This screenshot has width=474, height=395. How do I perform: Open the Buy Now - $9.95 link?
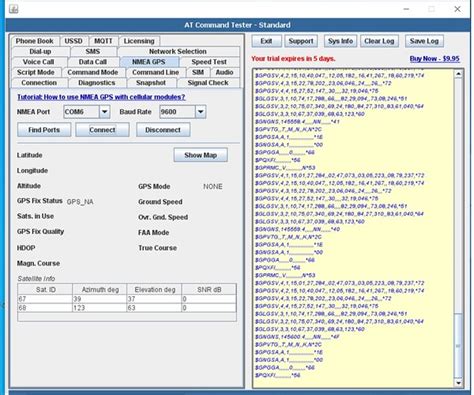[435, 59]
